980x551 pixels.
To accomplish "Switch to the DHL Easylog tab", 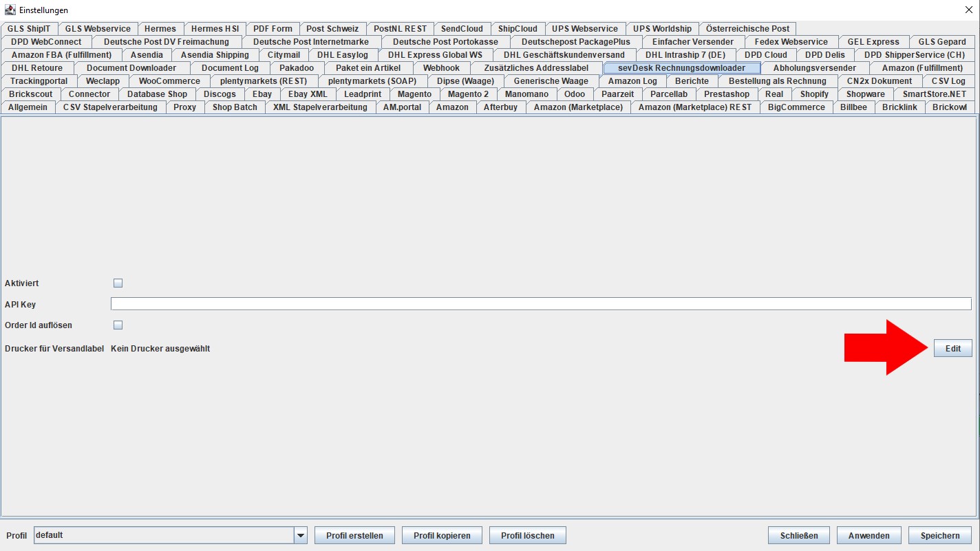I will tap(342, 55).
